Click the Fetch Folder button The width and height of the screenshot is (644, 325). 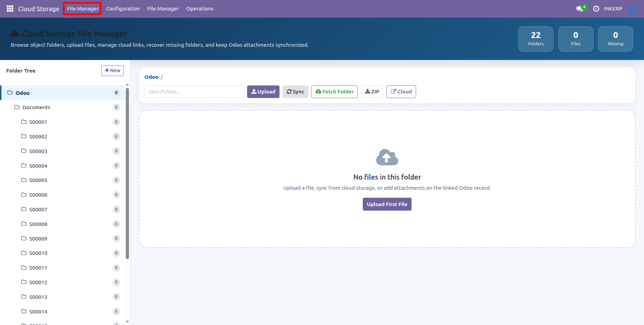click(x=335, y=92)
